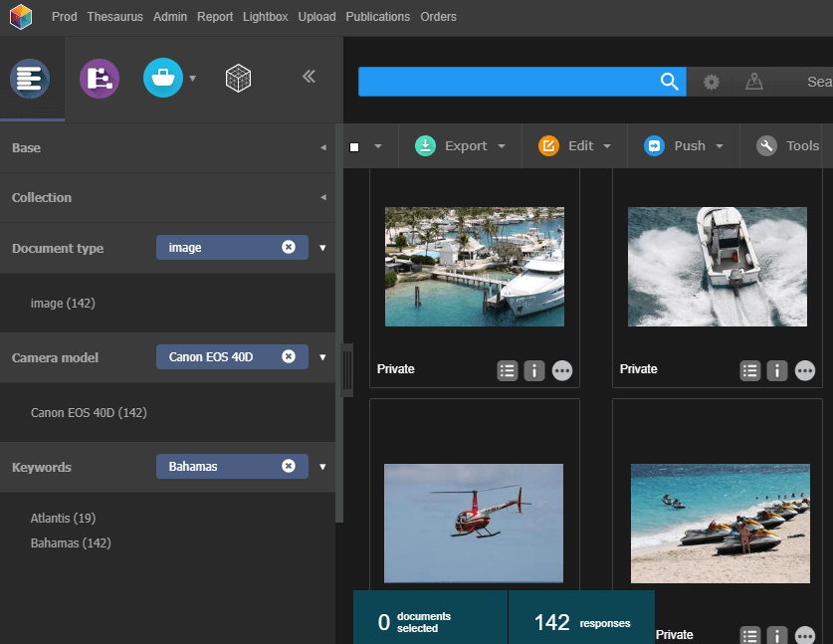
Task: Open the marina yacht thumbnail
Action: pos(475,267)
